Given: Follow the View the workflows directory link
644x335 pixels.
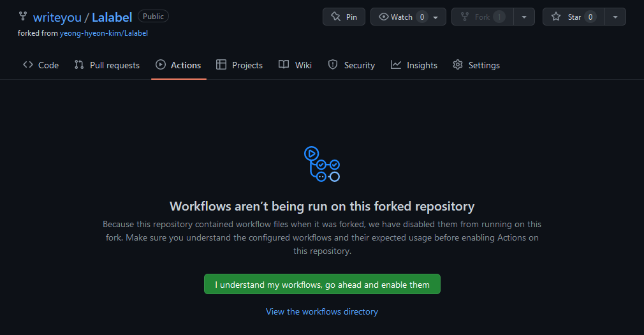Looking at the screenshot, I should click(322, 311).
